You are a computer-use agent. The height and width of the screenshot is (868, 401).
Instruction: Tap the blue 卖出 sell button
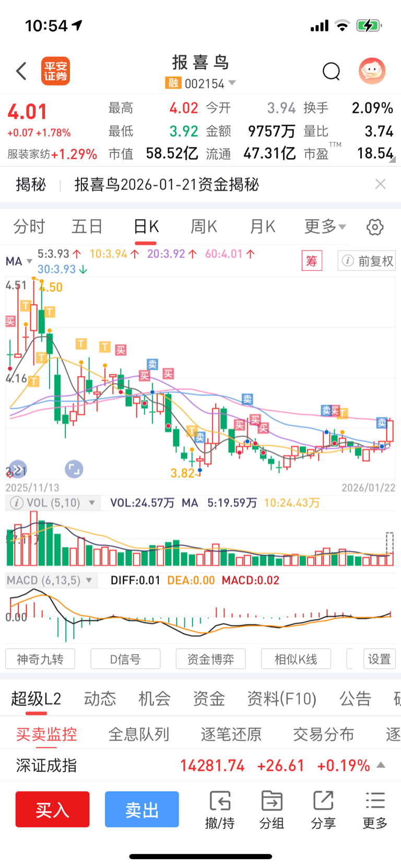(x=142, y=810)
